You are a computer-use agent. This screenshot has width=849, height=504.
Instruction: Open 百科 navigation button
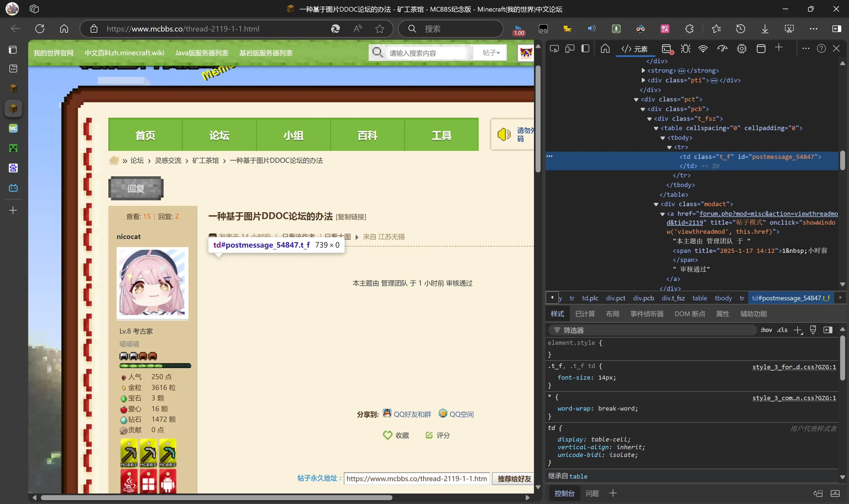pyautogui.click(x=368, y=135)
